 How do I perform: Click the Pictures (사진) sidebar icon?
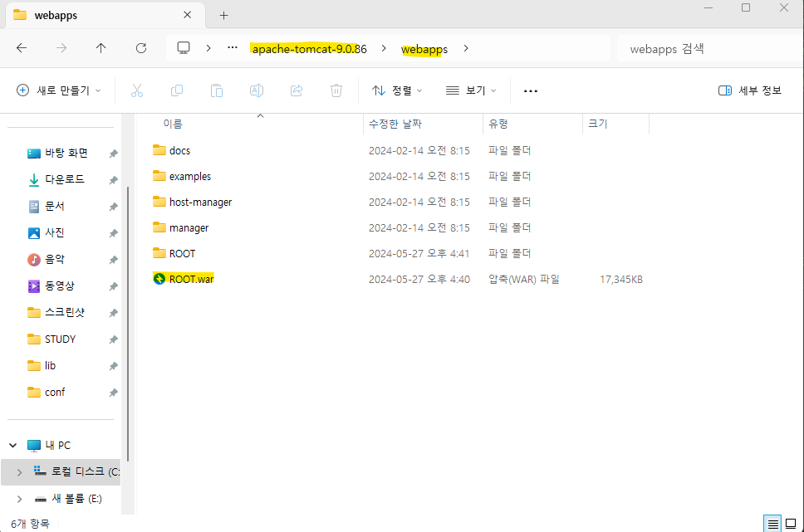pos(34,232)
